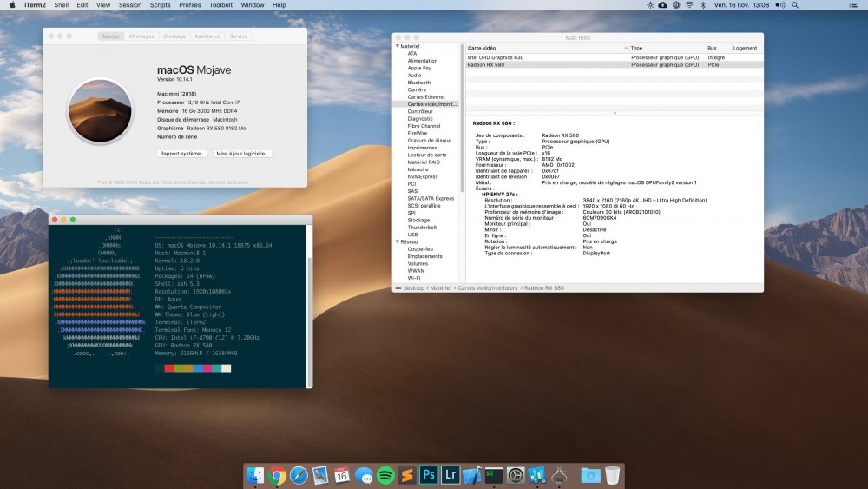The image size is (868, 489).
Task: Switch to the Stockage tab
Action: point(174,36)
